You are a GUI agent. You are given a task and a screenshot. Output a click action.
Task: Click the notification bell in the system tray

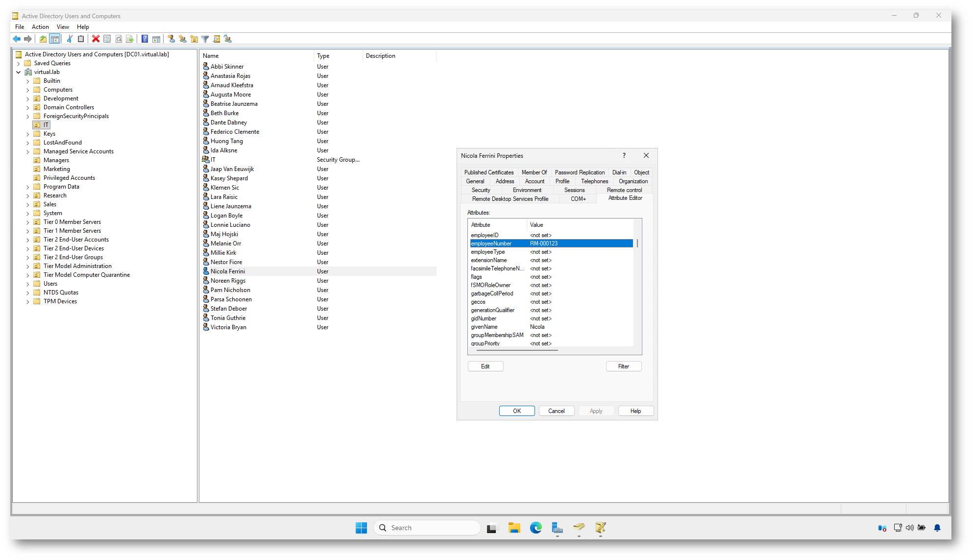pos(937,528)
